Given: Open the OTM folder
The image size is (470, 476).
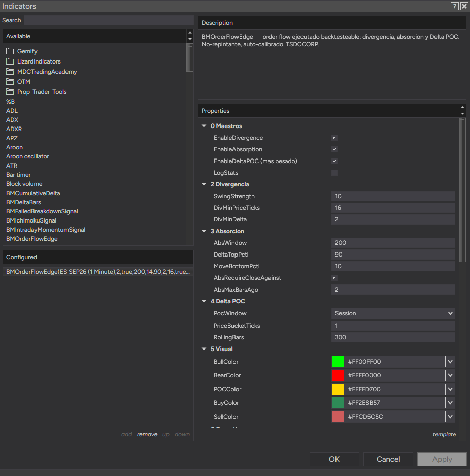Looking at the screenshot, I should click(18, 82).
